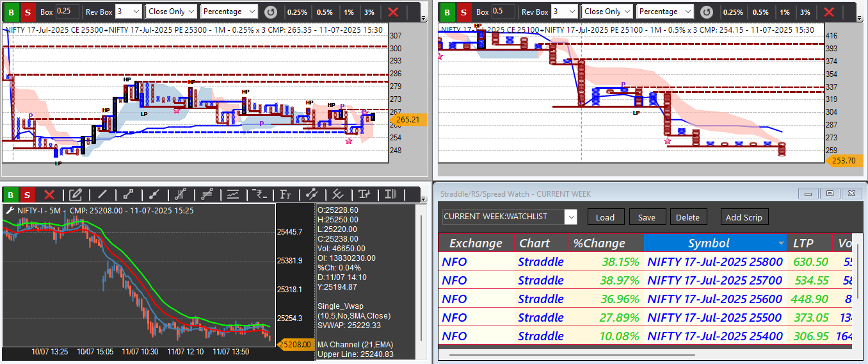The height and width of the screenshot is (364, 868).
Task: Select the trend line drawing tool
Action: 102,195
